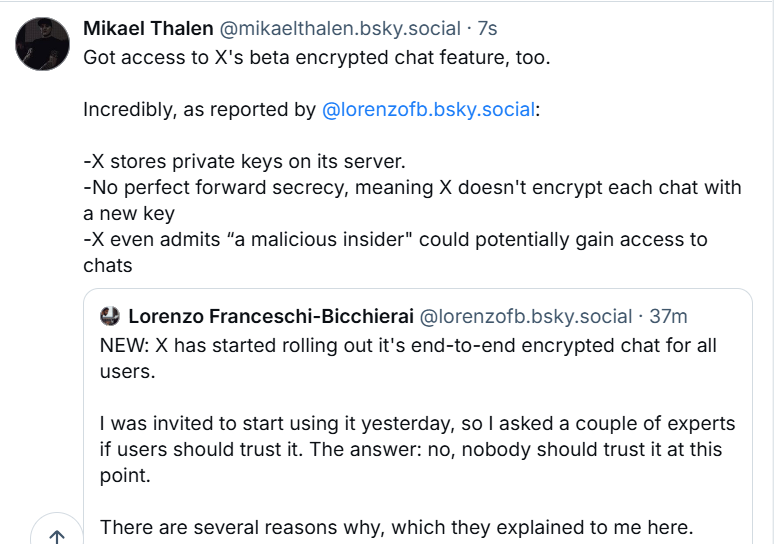The width and height of the screenshot is (779, 544).
Task: Click the 'if users should trust it' line
Action: 411,449
